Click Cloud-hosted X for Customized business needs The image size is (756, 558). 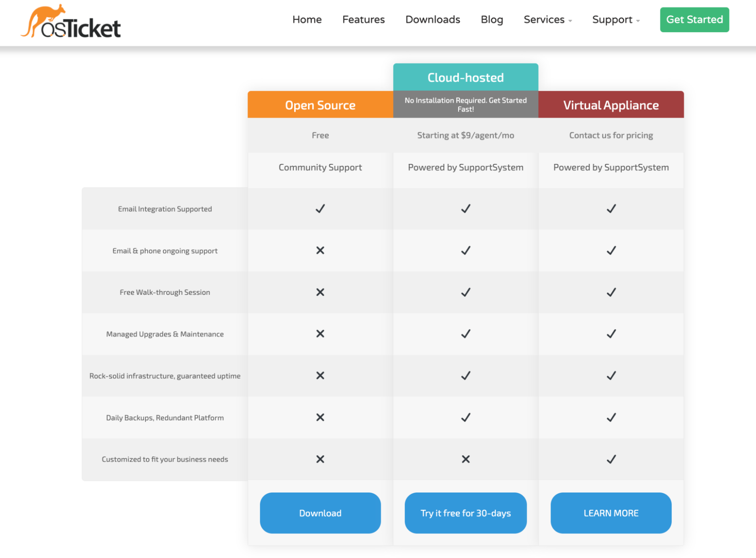pos(466,459)
